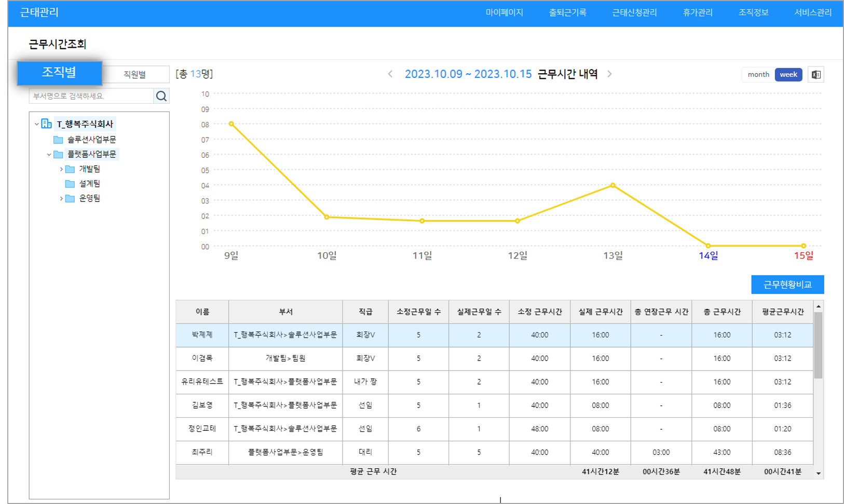
Task: Click the date range 2023.10.09 ~ 2023.10.15
Action: click(468, 74)
